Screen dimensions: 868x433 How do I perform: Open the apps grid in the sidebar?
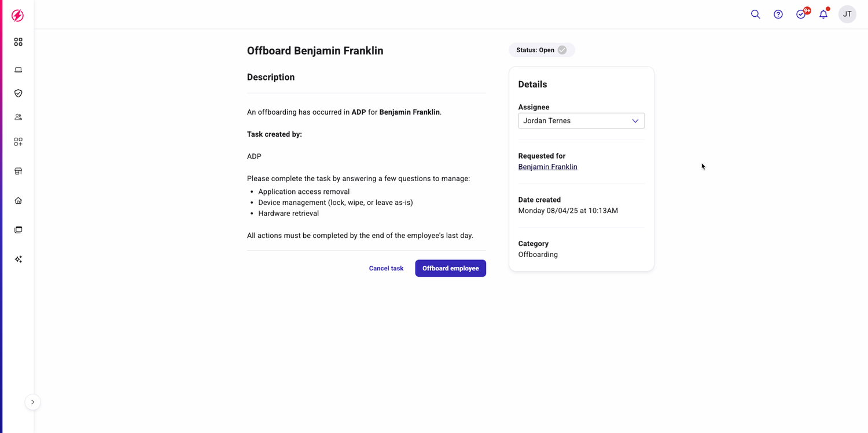coord(18,42)
